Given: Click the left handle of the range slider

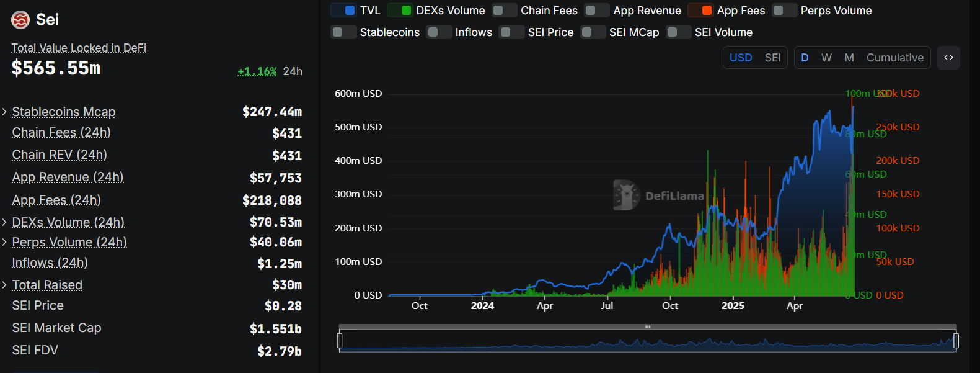Looking at the screenshot, I should (340, 340).
